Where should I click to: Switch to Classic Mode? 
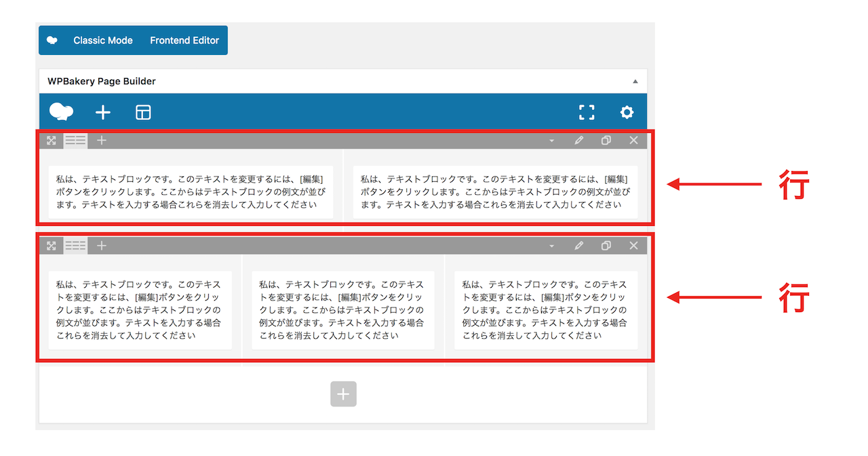pos(103,41)
